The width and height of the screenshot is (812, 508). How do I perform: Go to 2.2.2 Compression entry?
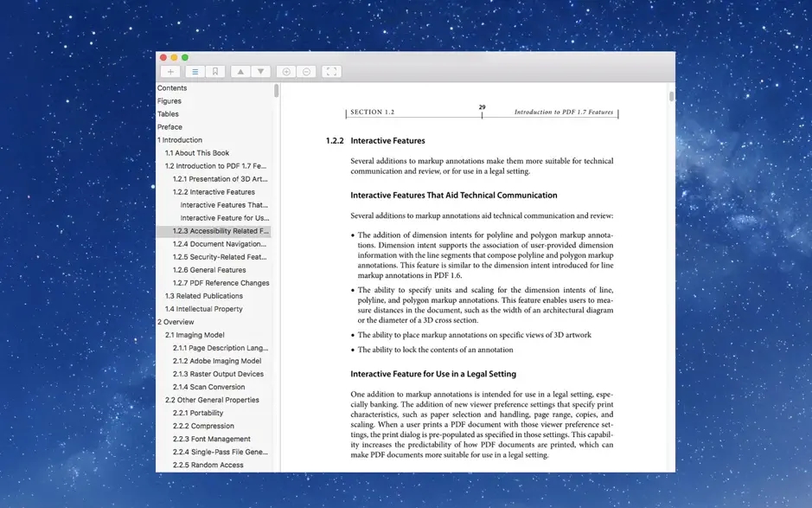(203, 426)
